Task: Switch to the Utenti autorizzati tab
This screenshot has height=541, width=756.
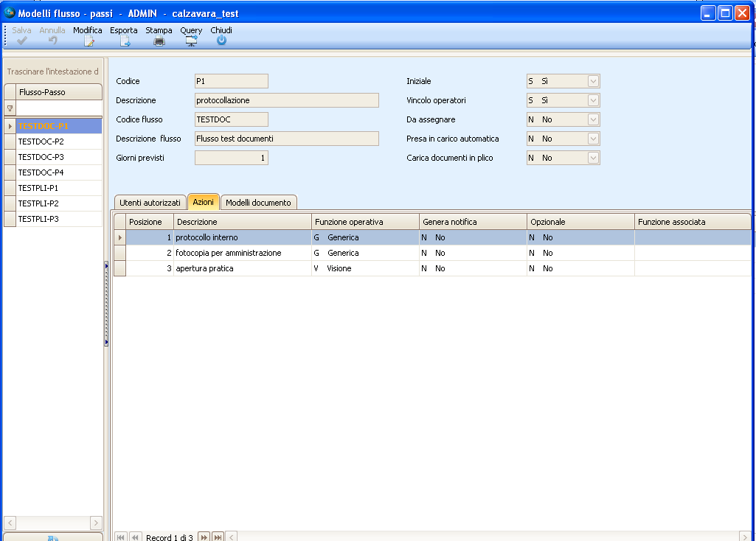Action: pos(150,203)
